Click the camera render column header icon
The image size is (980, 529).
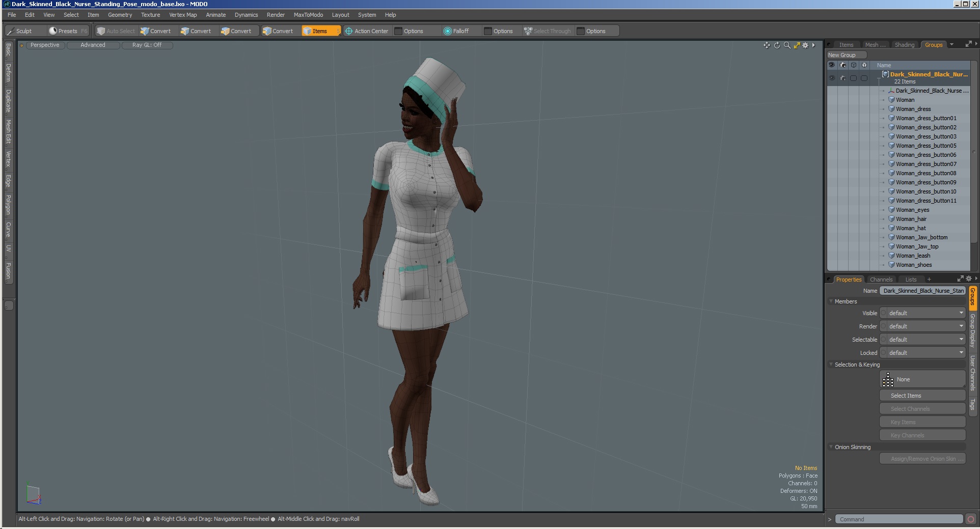tap(843, 65)
